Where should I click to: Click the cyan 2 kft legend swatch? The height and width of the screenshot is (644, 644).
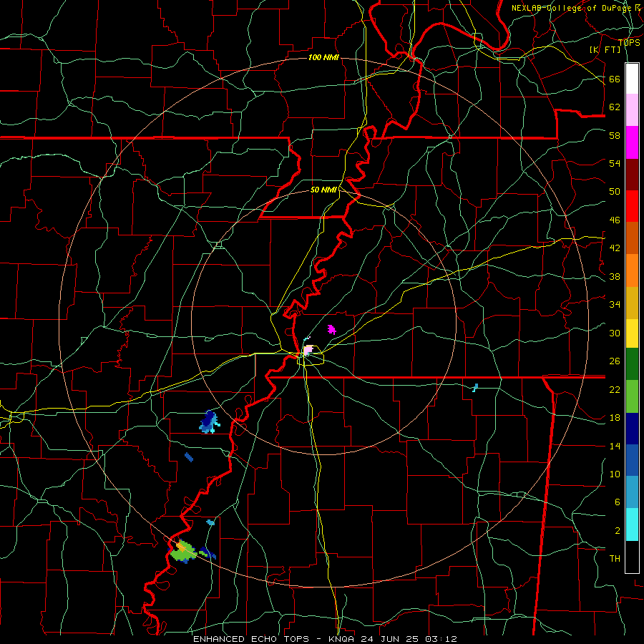(x=632, y=525)
